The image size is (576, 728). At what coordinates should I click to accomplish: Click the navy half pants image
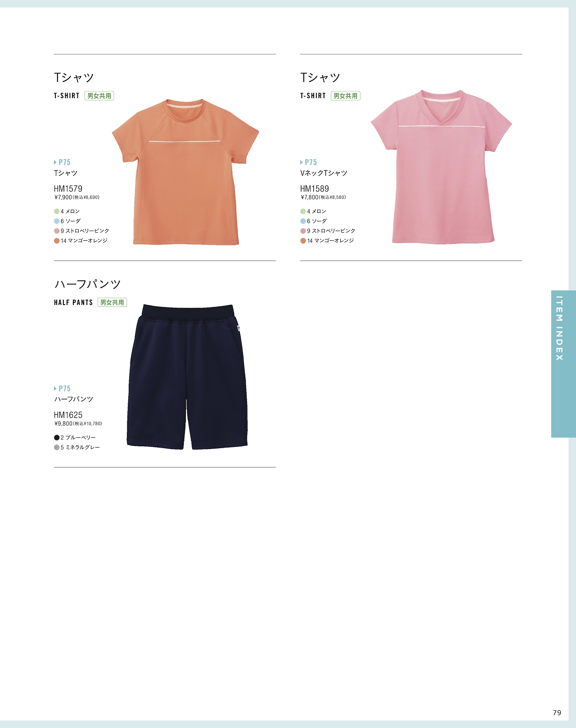tap(187, 377)
